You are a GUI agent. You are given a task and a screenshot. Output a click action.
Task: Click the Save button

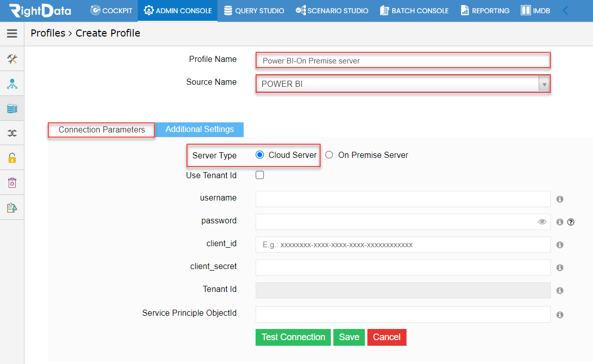pos(349,337)
